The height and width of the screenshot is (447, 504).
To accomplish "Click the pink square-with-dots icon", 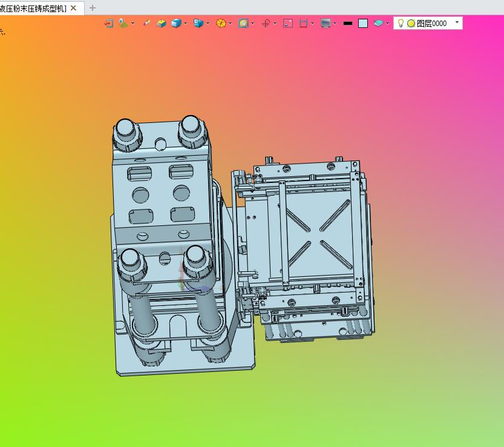I will (288, 24).
